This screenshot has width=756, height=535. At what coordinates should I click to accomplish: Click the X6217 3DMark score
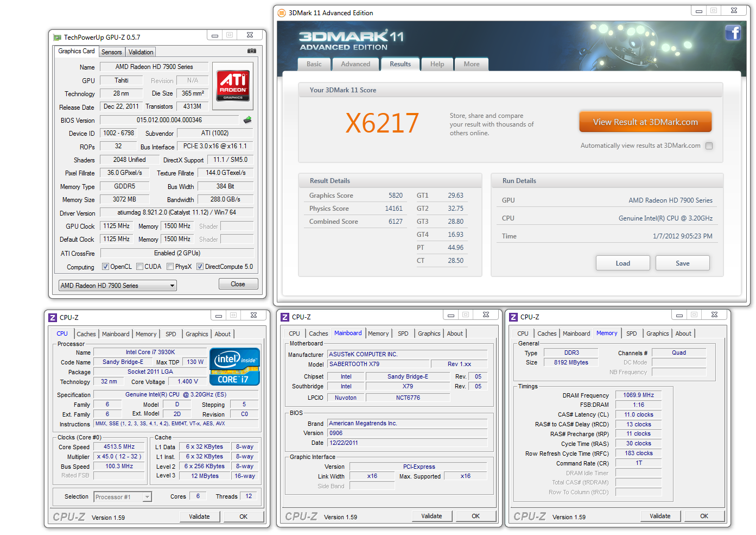tap(383, 123)
